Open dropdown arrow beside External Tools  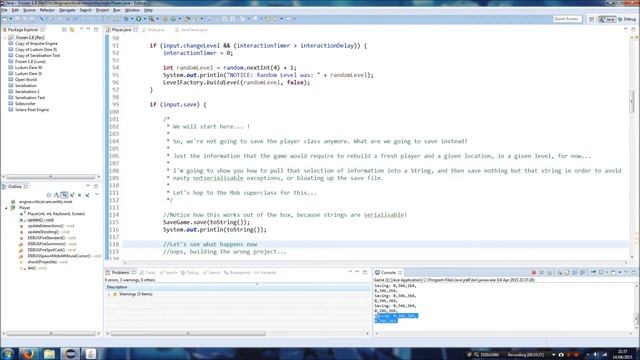tap(157, 19)
